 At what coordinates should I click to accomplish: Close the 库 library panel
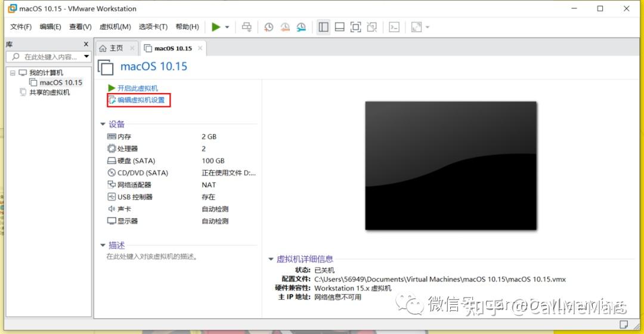pyautogui.click(x=86, y=44)
